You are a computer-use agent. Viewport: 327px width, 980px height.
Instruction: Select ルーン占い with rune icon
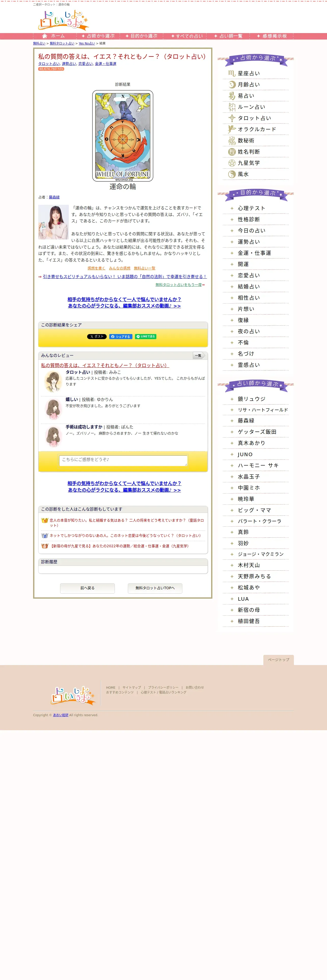[255, 107]
